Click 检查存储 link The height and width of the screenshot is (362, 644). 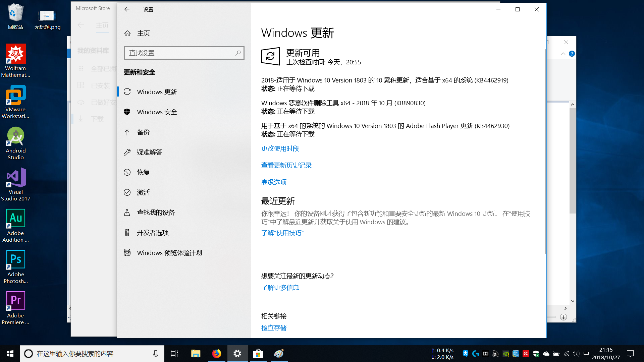click(x=274, y=328)
